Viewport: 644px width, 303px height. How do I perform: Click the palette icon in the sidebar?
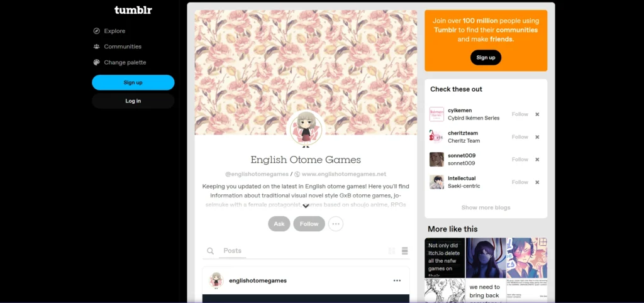click(x=96, y=62)
